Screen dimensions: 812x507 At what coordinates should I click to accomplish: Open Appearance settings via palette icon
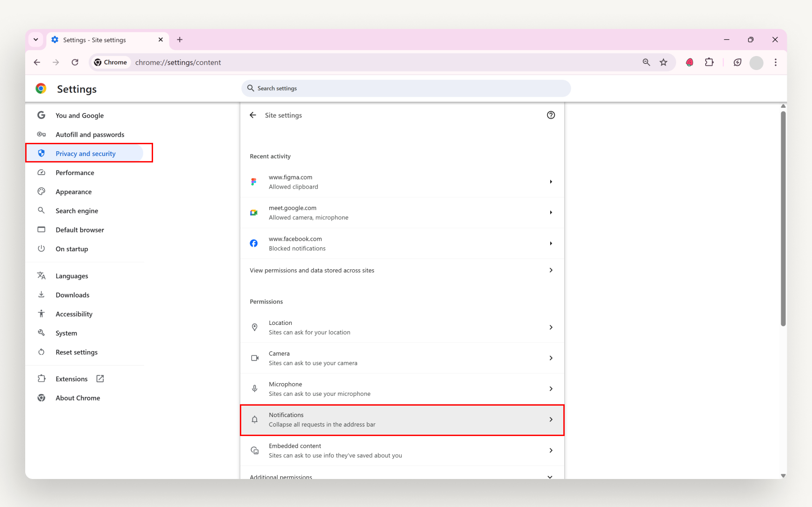pyautogui.click(x=42, y=191)
